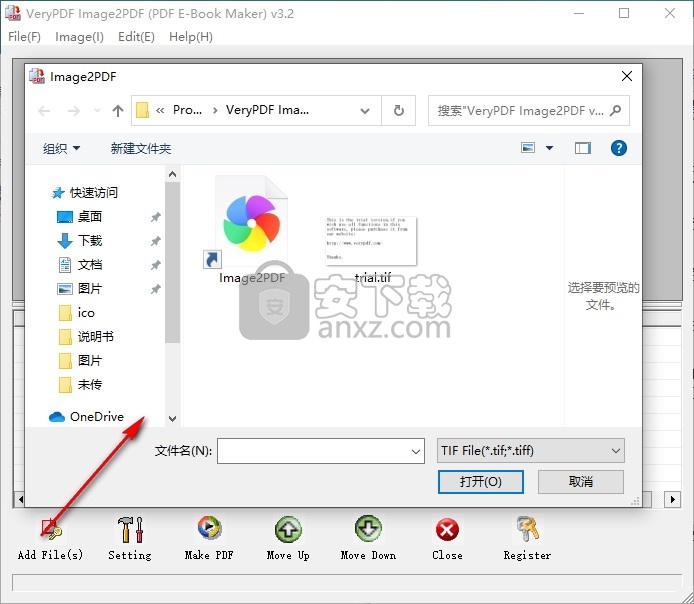Expand view options dropdown arrow

(x=549, y=148)
